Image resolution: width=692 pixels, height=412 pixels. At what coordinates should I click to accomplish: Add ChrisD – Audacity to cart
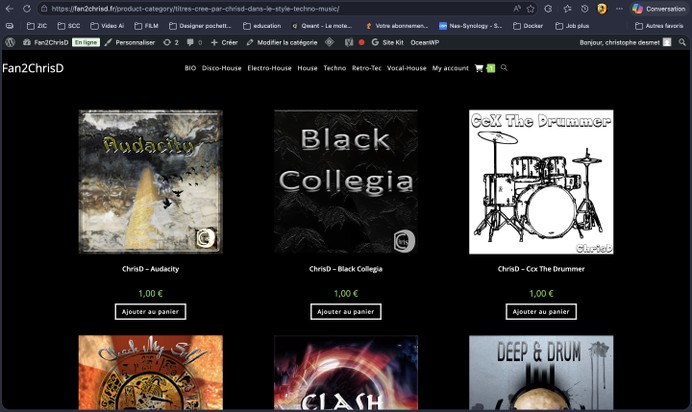pos(150,312)
